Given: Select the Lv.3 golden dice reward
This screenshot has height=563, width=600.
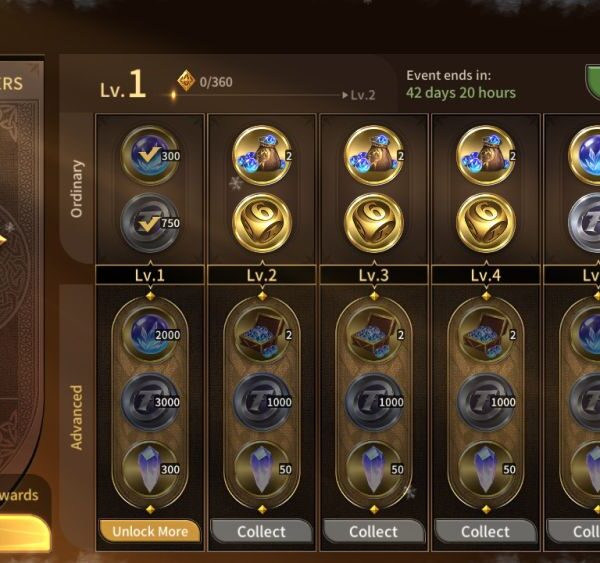Looking at the screenshot, I should coord(374,223).
